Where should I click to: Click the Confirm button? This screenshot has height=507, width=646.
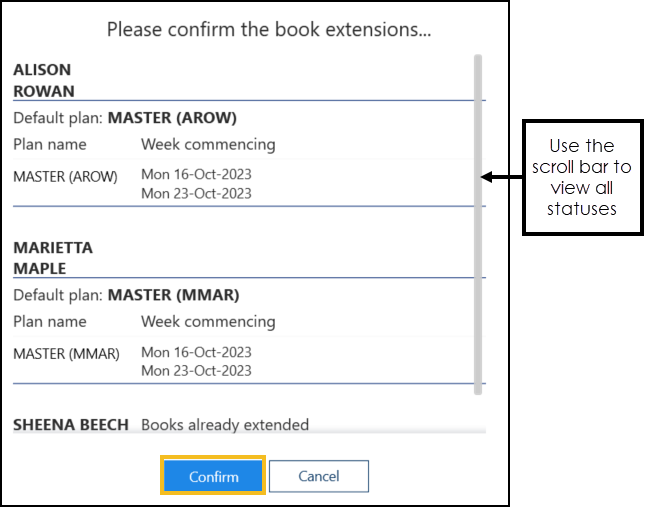[213, 476]
